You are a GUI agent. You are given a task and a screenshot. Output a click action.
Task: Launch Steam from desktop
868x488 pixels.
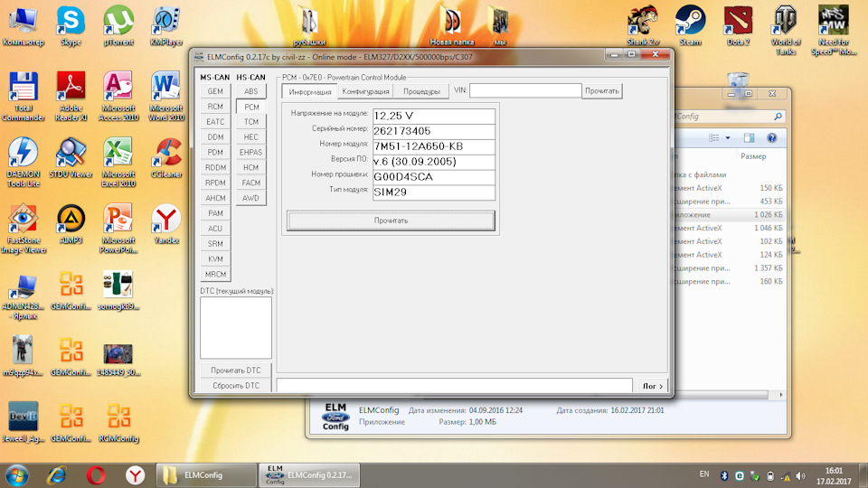click(x=690, y=26)
